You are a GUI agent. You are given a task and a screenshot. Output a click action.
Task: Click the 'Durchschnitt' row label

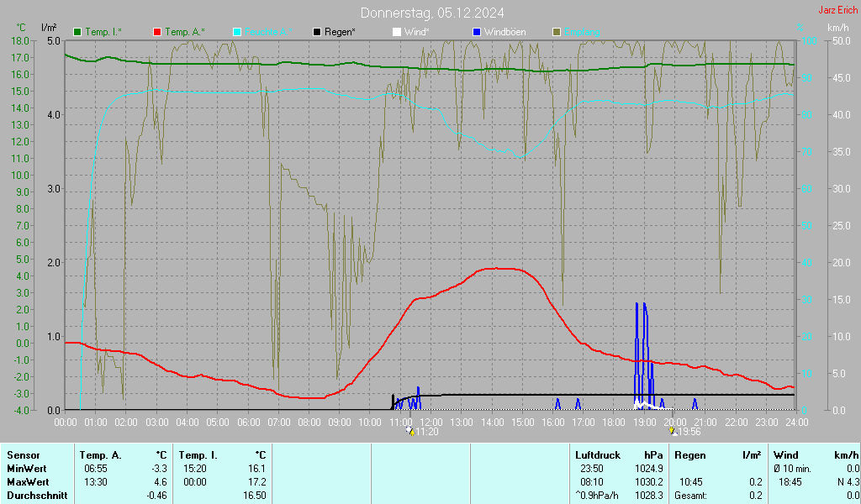click(x=37, y=496)
